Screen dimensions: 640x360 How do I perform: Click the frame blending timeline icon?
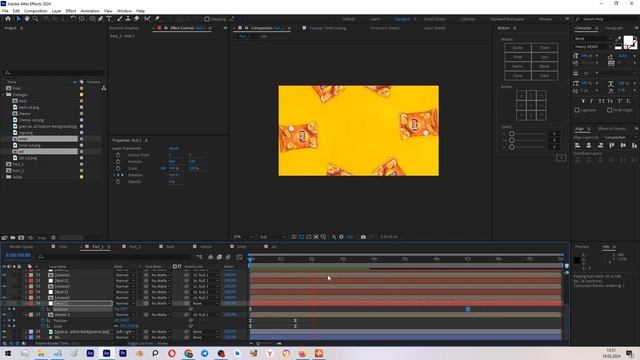pyautogui.click(x=219, y=257)
